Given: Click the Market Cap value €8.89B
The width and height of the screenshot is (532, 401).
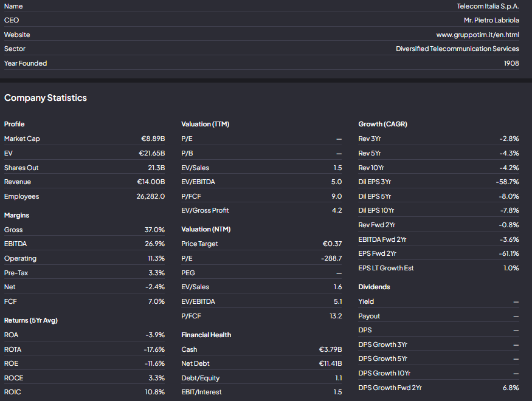Looking at the screenshot, I should pos(153,139).
